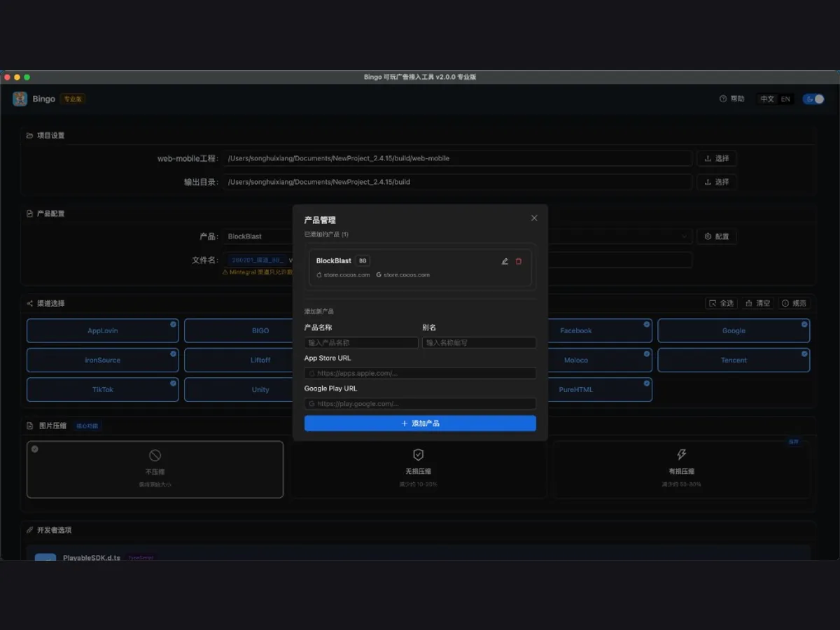Delete the BlockBlast product using the trash icon

click(519, 261)
